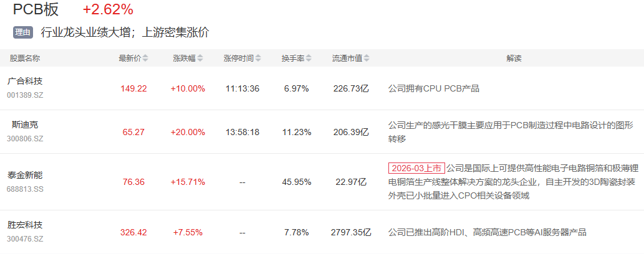Click stock code 300806.SZ
Viewport: 644px width, 254px height.
point(25,139)
